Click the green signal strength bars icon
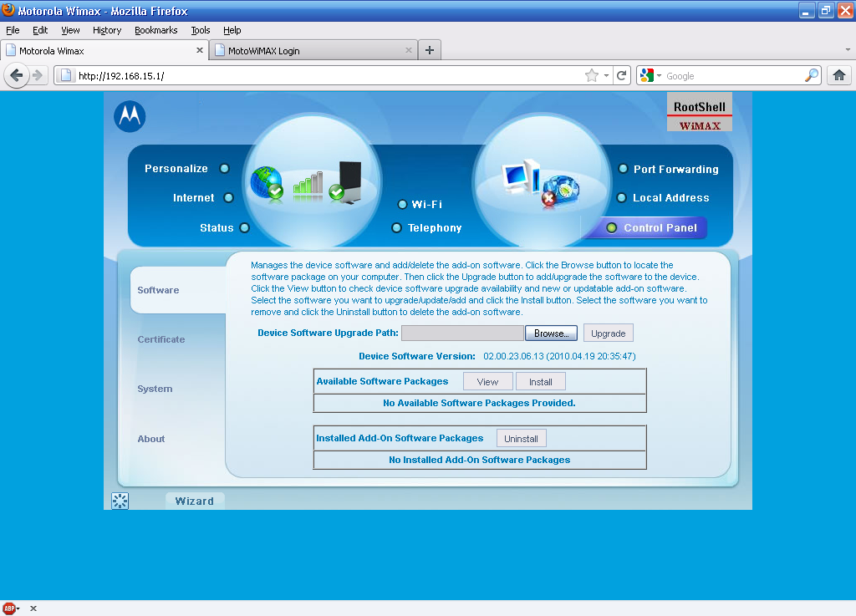 pyautogui.click(x=308, y=185)
